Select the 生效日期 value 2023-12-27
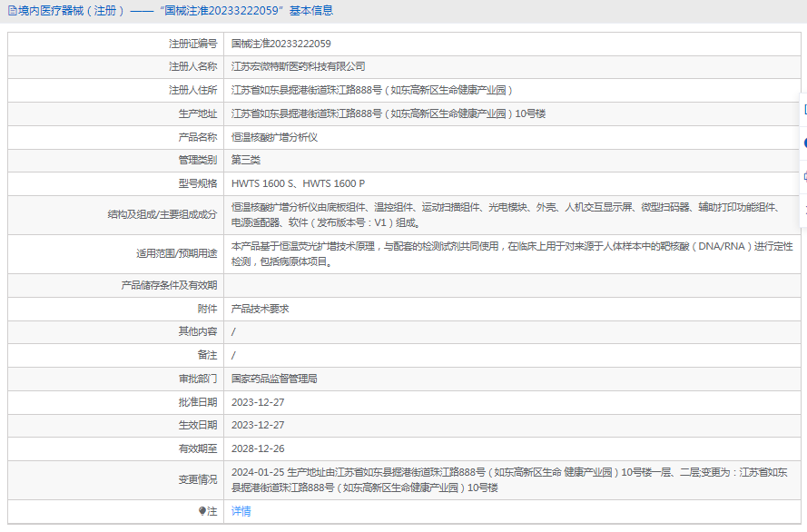The width and height of the screenshot is (807, 532). 258,425
